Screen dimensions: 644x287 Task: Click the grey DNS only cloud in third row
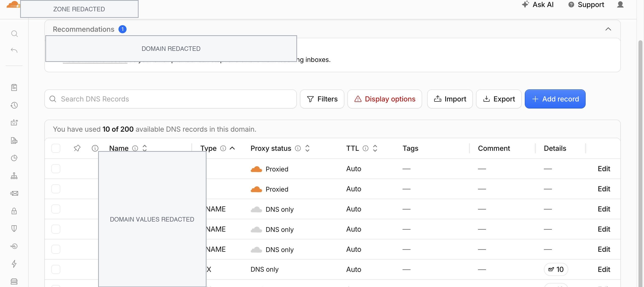click(x=256, y=209)
